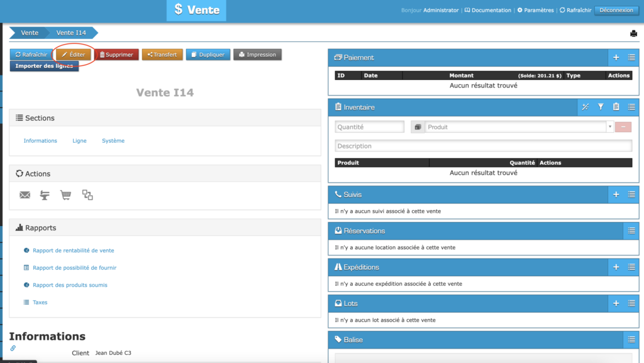644x363 pixels.
Task: Click the magic wand icon in Inventaire
Action: (x=585, y=107)
